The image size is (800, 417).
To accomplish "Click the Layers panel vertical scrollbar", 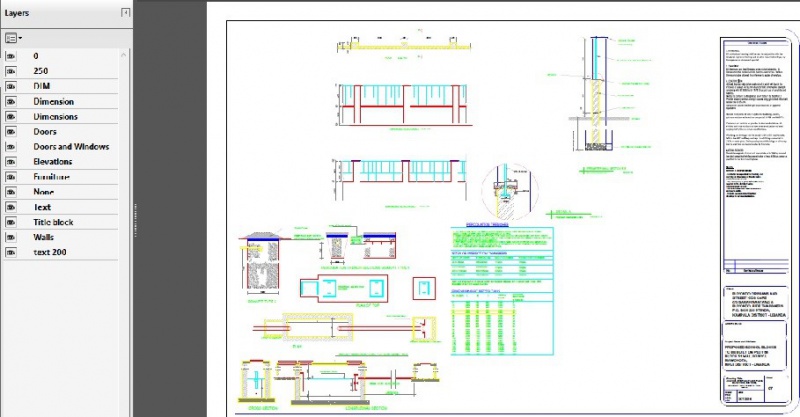I will [x=124, y=232].
